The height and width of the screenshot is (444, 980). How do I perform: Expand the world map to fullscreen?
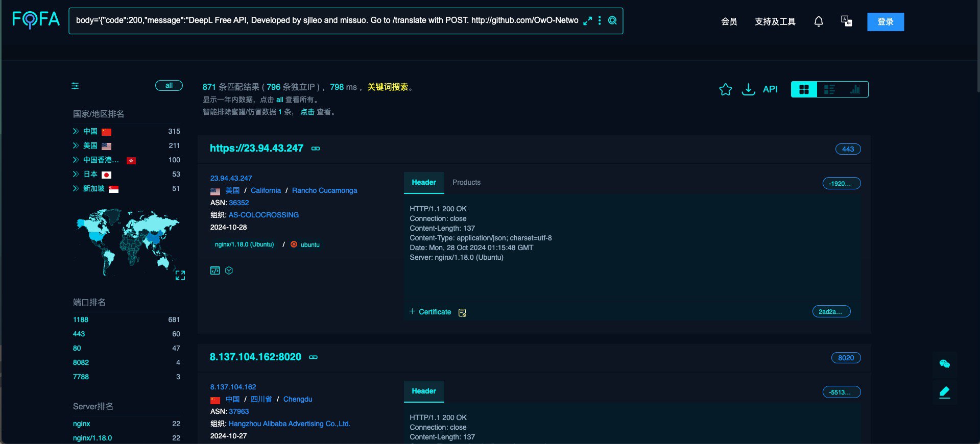pyautogui.click(x=180, y=276)
